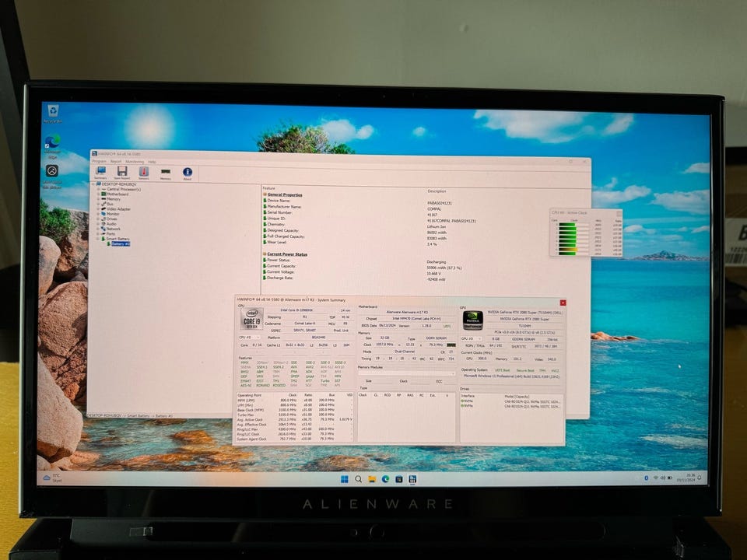Open the Memory Modules dropdown
The height and width of the screenshot is (560, 747).
point(406,374)
